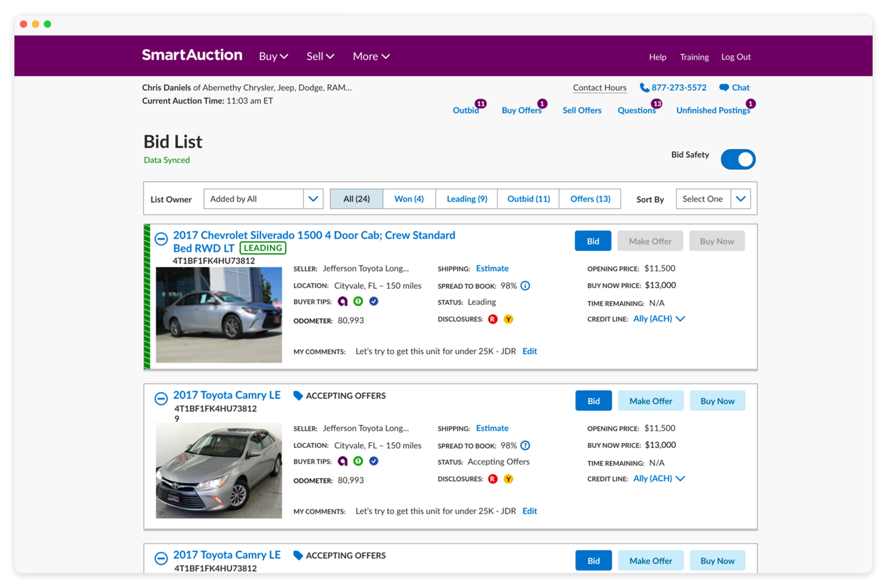
Task: Open the Sell menu in the header
Action: pos(320,56)
